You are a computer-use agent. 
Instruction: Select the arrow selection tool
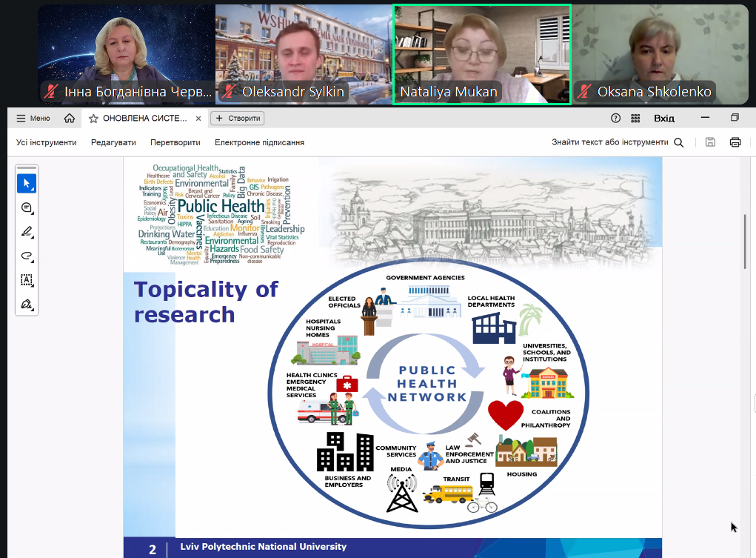tap(27, 183)
